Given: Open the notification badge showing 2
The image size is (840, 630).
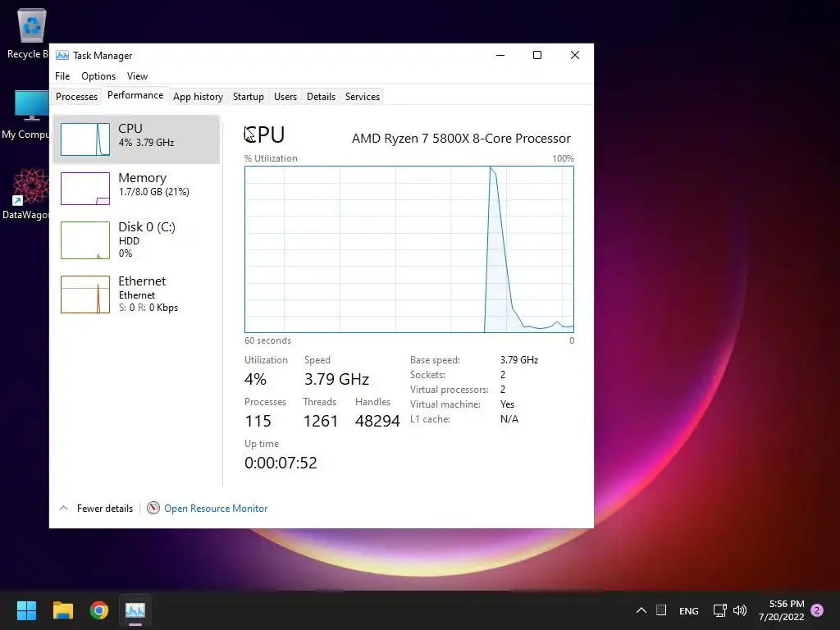Looking at the screenshot, I should [x=817, y=610].
